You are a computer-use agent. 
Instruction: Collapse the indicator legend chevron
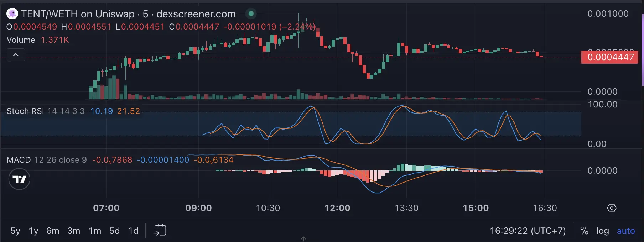point(16,55)
